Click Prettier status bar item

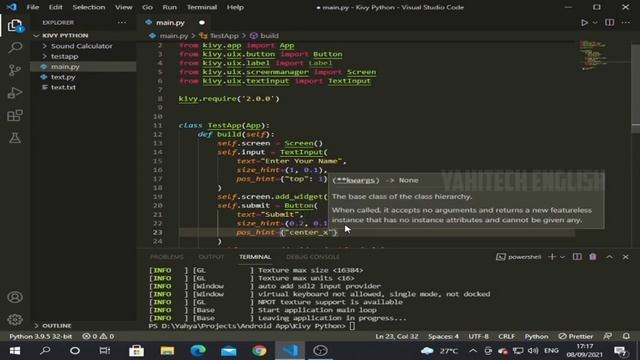[576, 336]
